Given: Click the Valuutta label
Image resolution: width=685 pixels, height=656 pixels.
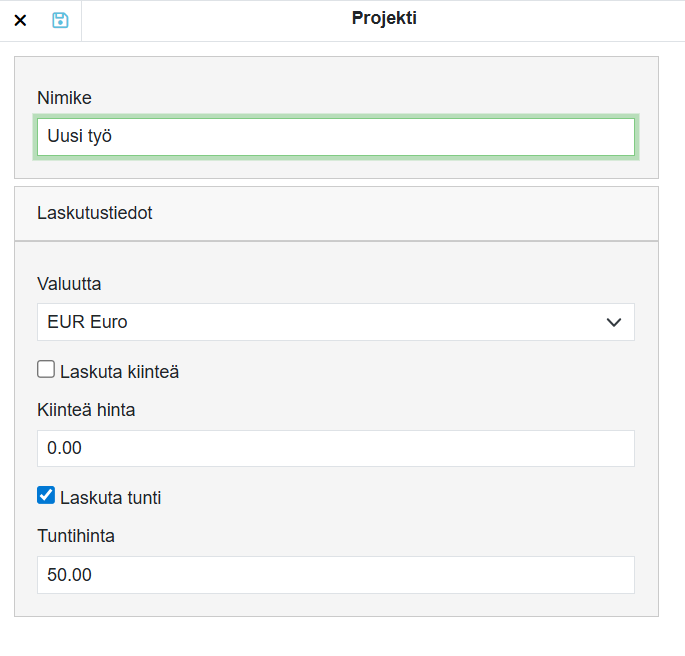Looking at the screenshot, I should 69,284.
